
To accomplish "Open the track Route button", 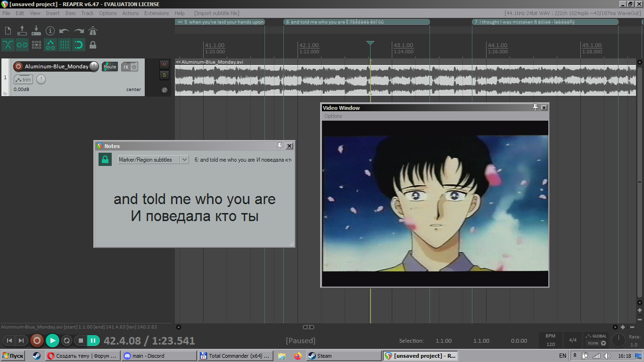I will point(110,66).
